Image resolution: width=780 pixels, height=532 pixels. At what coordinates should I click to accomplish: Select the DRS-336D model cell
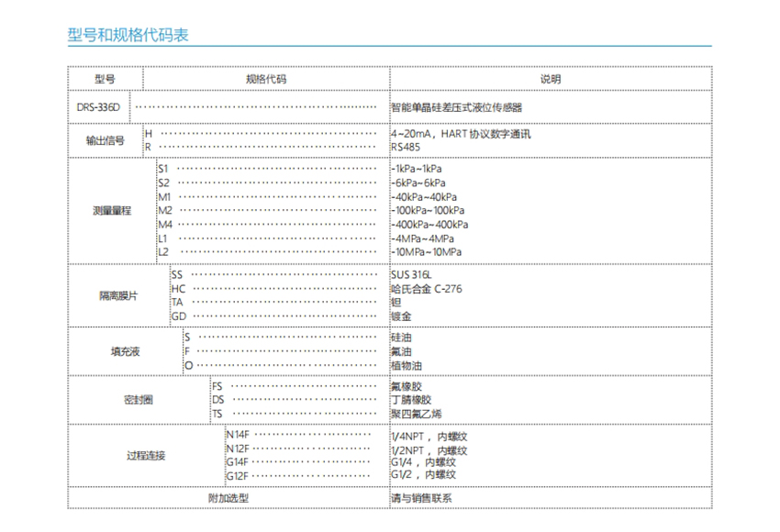[x=99, y=107]
